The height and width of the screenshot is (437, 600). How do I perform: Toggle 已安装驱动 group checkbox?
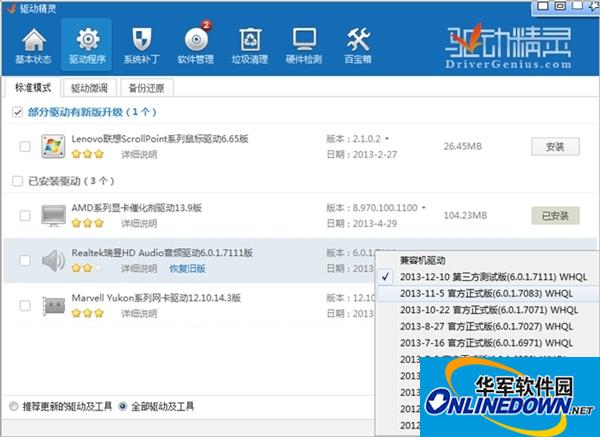[17, 181]
